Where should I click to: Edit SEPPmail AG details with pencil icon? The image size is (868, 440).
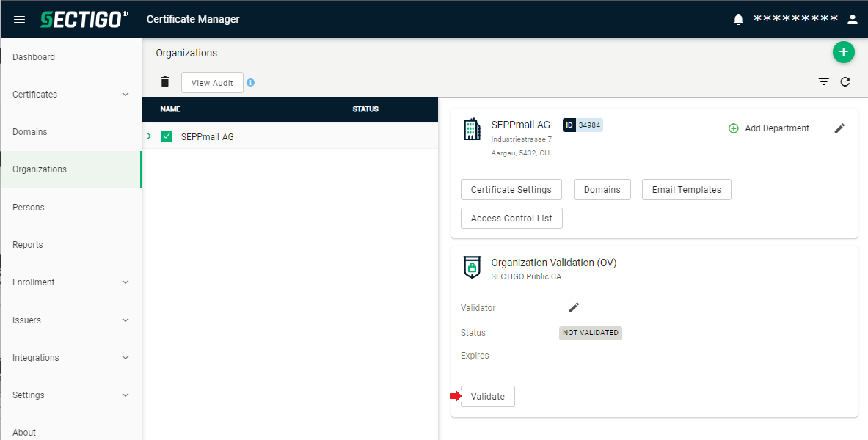tap(840, 128)
